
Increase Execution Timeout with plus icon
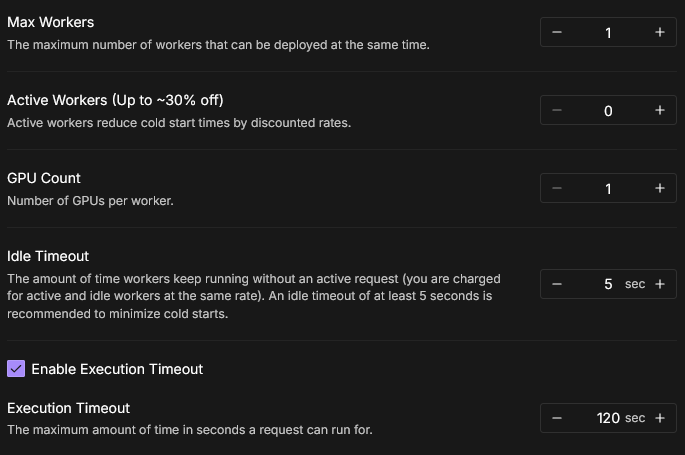pos(659,418)
